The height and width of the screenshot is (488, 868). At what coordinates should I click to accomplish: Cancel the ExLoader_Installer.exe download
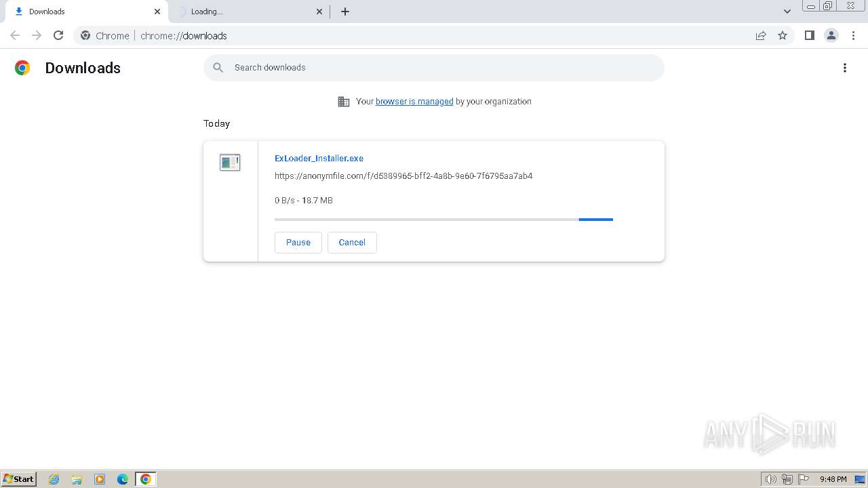(352, 243)
